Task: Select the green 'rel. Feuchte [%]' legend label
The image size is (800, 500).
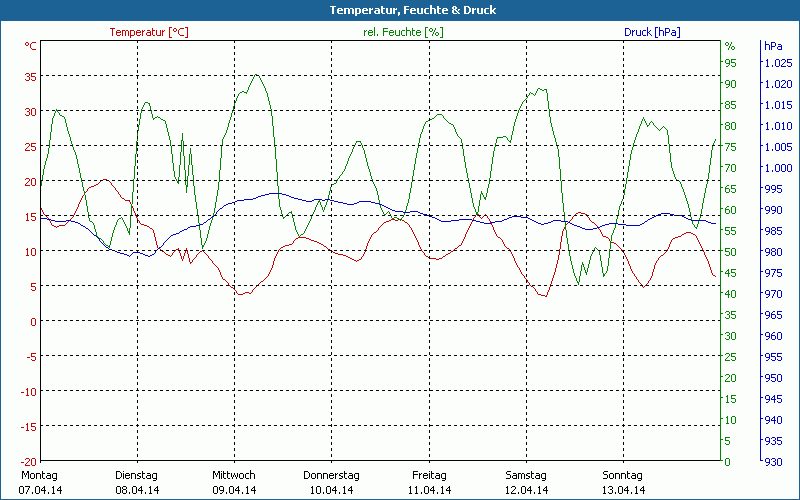Action: 403,32
